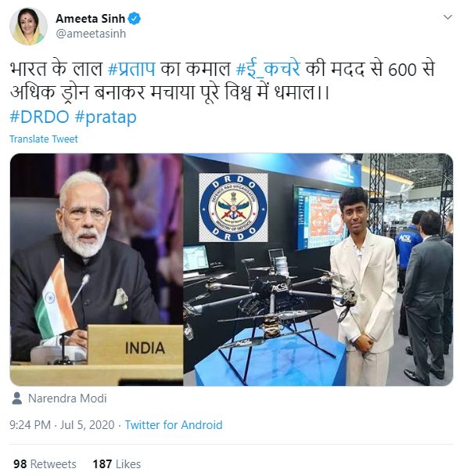The height and width of the screenshot is (476, 460).
Task: Expand the tweet options chevron
Action: (x=447, y=17)
